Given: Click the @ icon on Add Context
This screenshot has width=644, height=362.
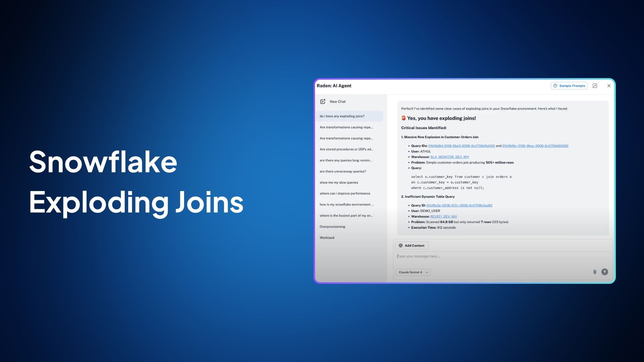Looking at the screenshot, I should (x=400, y=246).
